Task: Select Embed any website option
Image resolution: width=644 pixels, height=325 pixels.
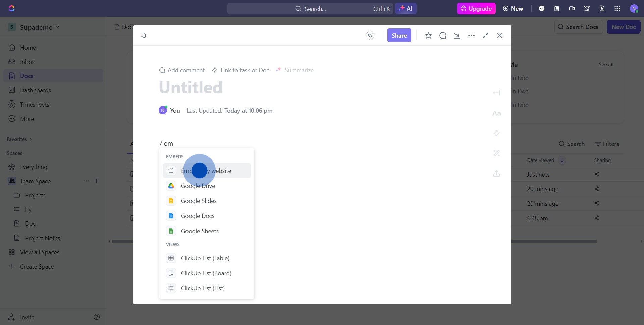Action: (207, 171)
